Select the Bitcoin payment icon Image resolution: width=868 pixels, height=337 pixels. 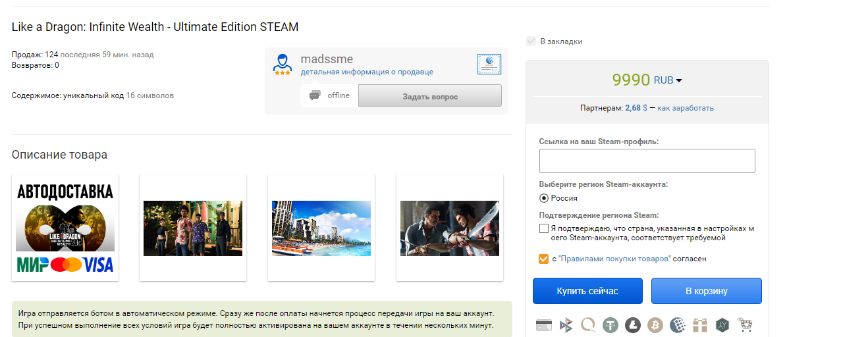click(x=655, y=325)
